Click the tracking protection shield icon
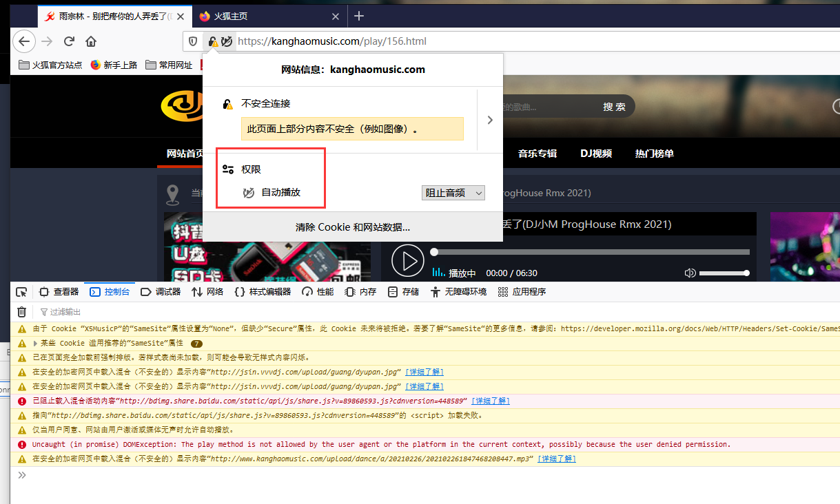Screen dimensions: 840x504 coord(194,41)
